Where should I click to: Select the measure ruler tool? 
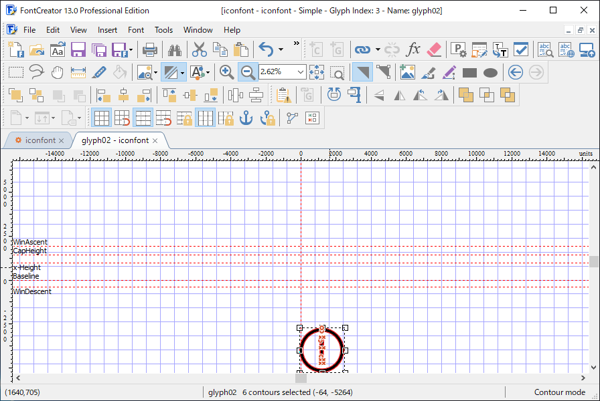[x=78, y=72]
